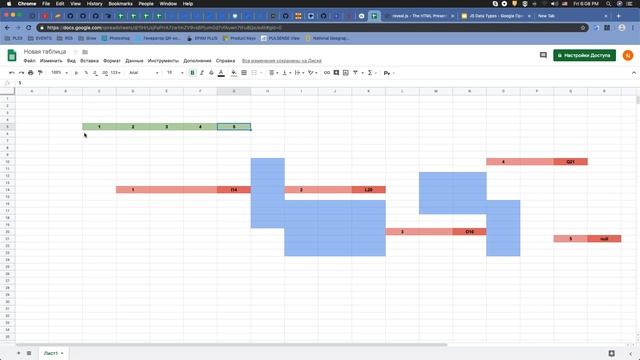Move document using folder icon by title
The height and width of the screenshot is (360, 640).
(85, 52)
